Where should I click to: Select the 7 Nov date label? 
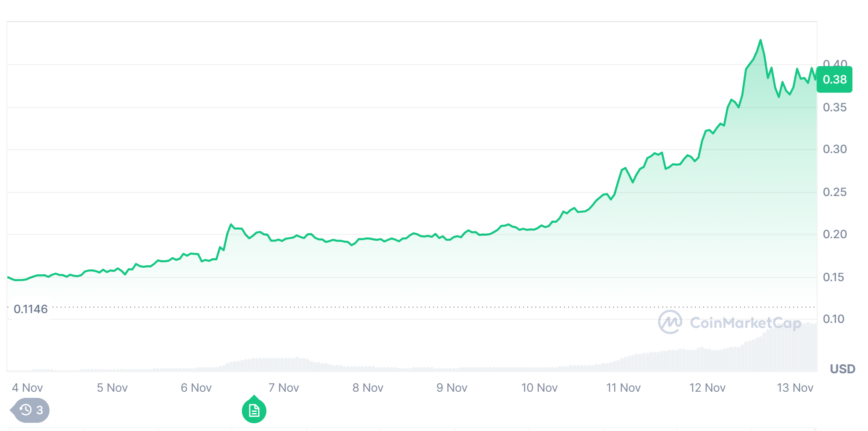point(284,388)
